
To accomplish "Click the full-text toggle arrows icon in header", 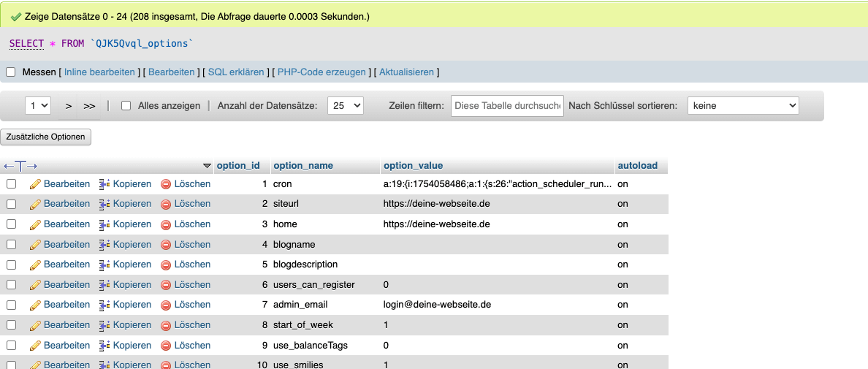I will [20, 166].
